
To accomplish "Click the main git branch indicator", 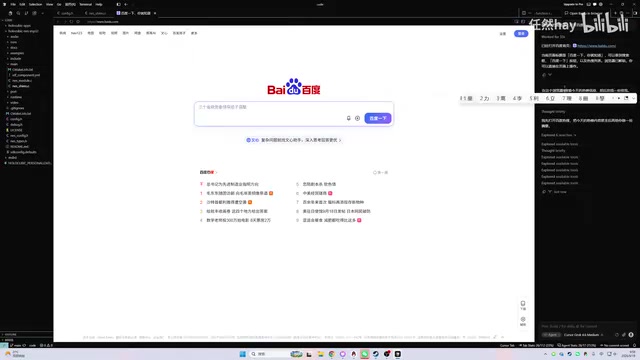I will (x=16, y=345).
